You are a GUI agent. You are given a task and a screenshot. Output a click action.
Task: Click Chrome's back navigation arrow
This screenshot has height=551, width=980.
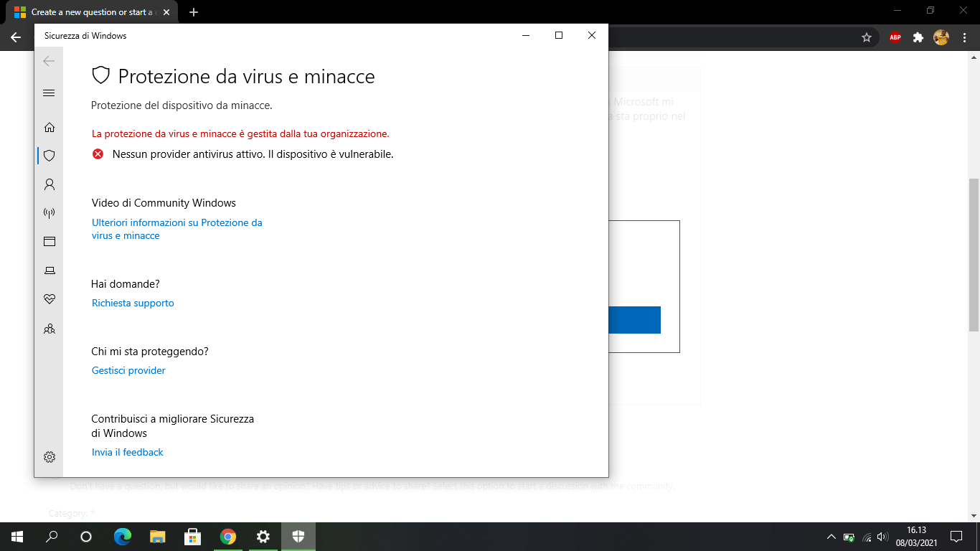[x=16, y=37]
